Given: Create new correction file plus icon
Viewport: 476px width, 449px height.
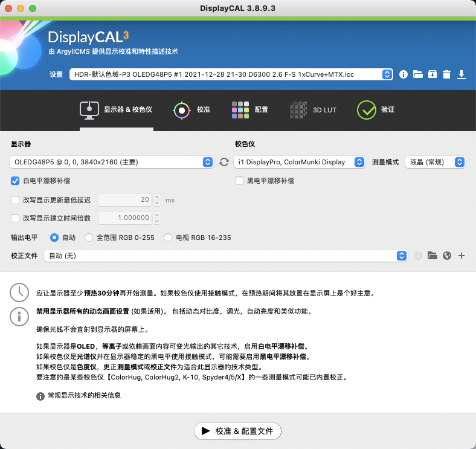Looking at the screenshot, I should click(x=462, y=256).
